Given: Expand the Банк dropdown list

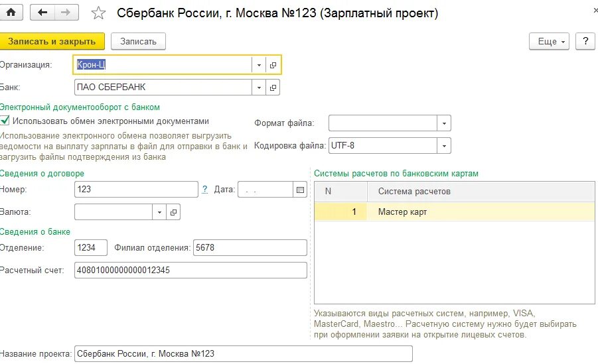Looking at the screenshot, I should click(x=259, y=88).
